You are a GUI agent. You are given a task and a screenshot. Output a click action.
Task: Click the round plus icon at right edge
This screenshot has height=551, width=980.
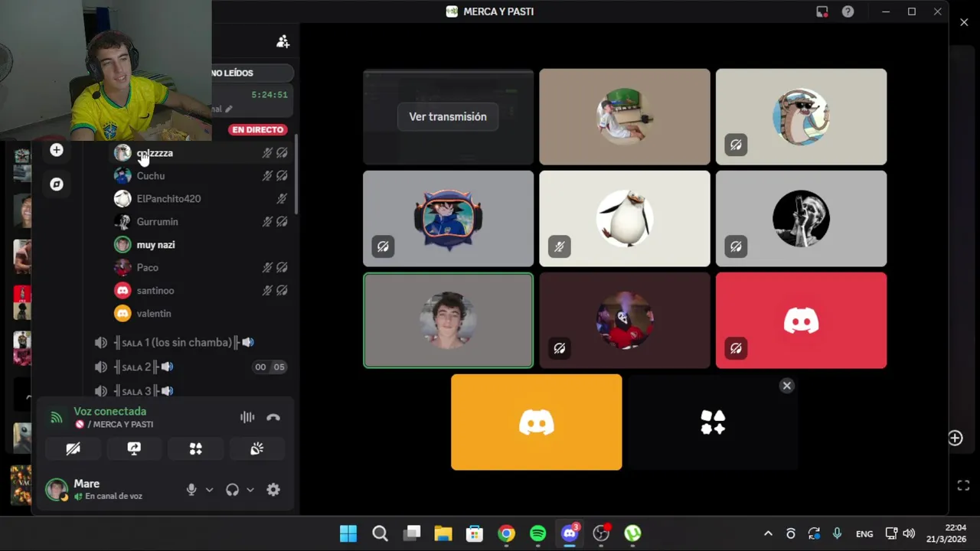pyautogui.click(x=955, y=438)
